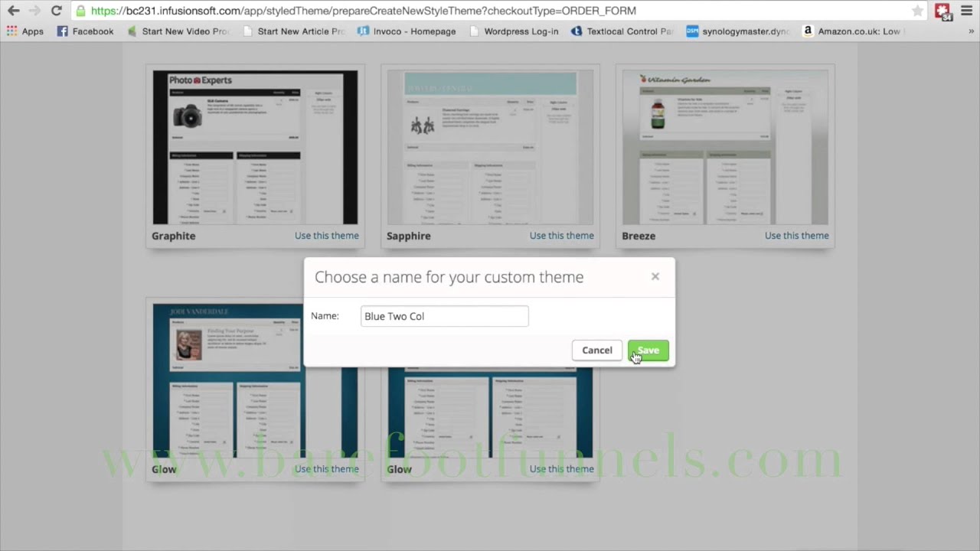This screenshot has height=551, width=980.
Task: Click Use this theme under the left Glow
Action: click(327, 469)
